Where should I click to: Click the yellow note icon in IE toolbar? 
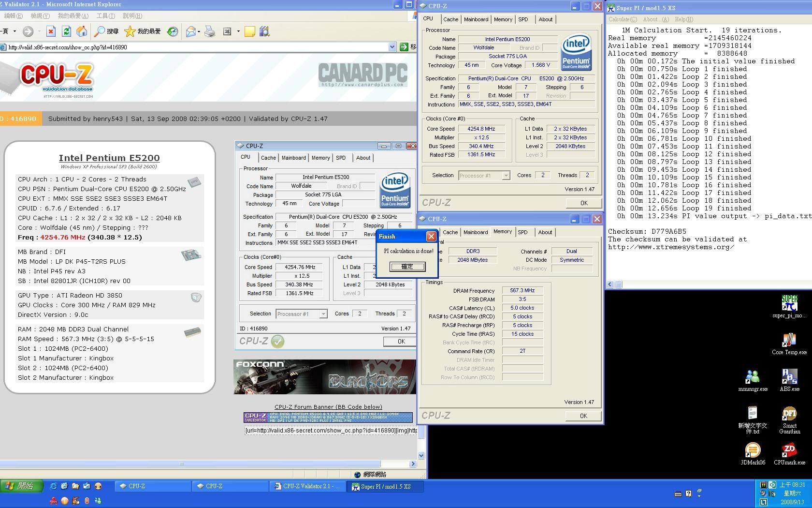pos(249,31)
